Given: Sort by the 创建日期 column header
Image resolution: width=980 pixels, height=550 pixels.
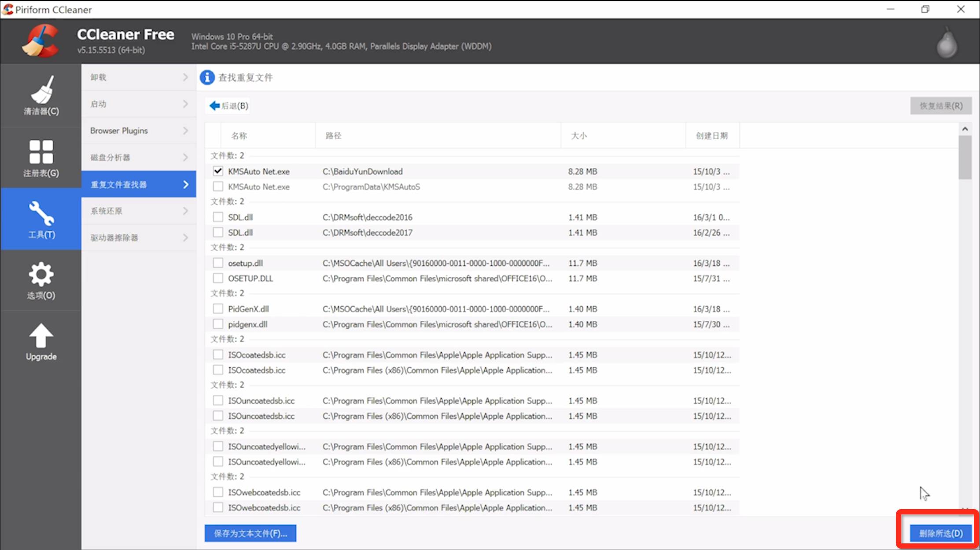Looking at the screenshot, I should (x=712, y=136).
